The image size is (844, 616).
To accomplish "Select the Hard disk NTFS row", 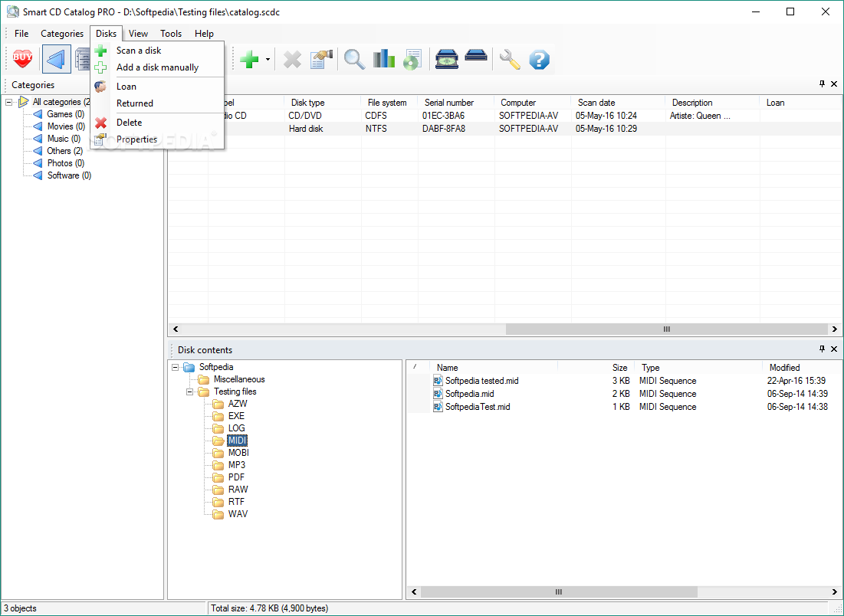I will click(505, 129).
